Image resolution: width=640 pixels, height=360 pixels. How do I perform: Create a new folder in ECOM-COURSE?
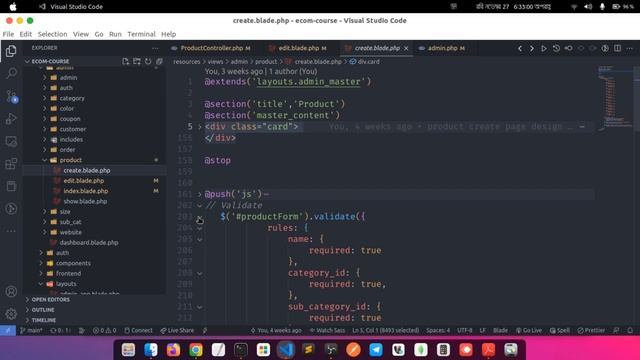(x=137, y=61)
